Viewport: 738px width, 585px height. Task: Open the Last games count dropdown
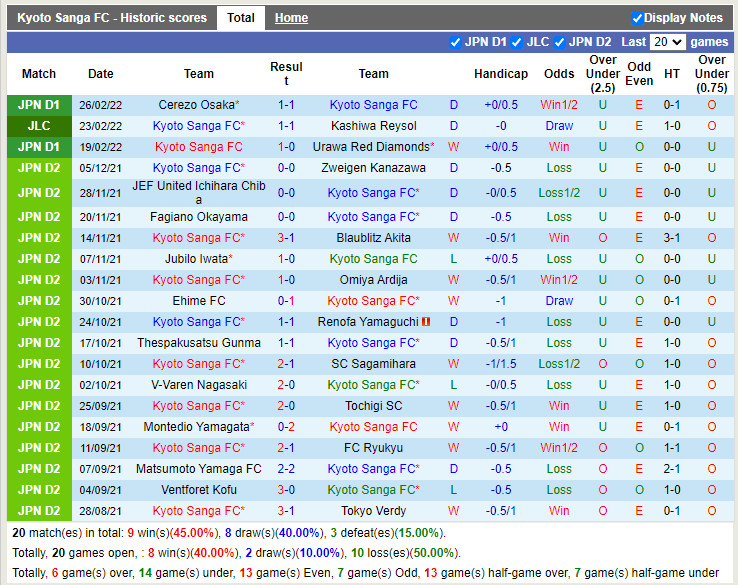[666, 42]
